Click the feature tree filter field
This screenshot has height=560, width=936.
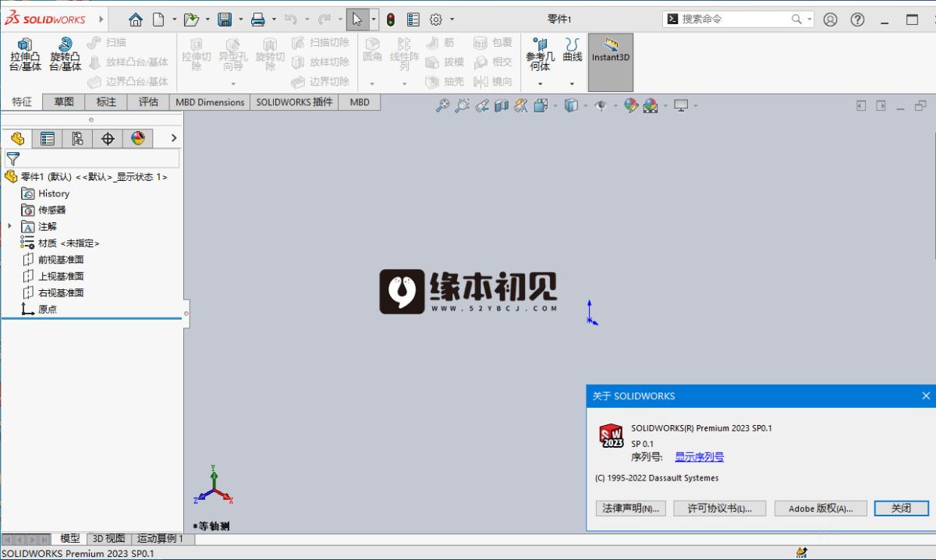92,159
